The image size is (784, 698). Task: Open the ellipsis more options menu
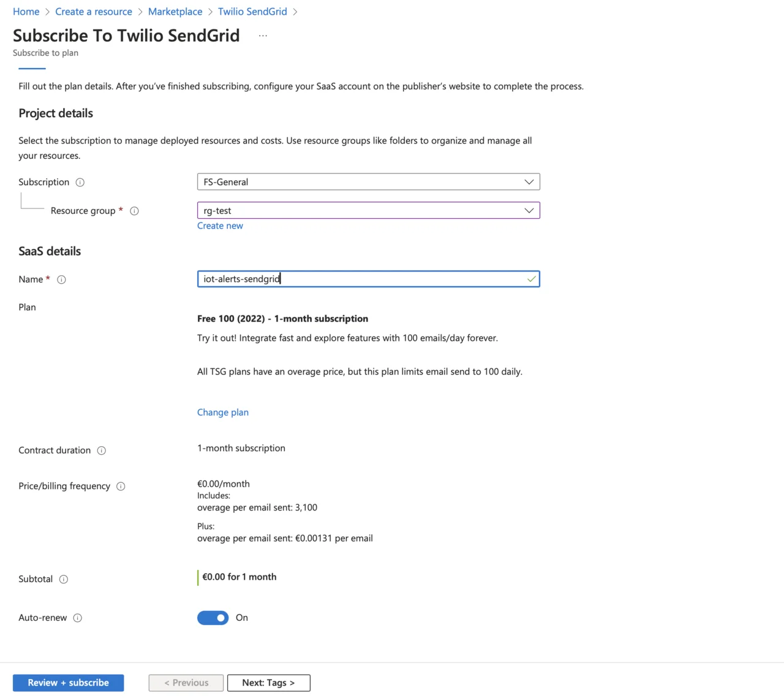click(263, 36)
